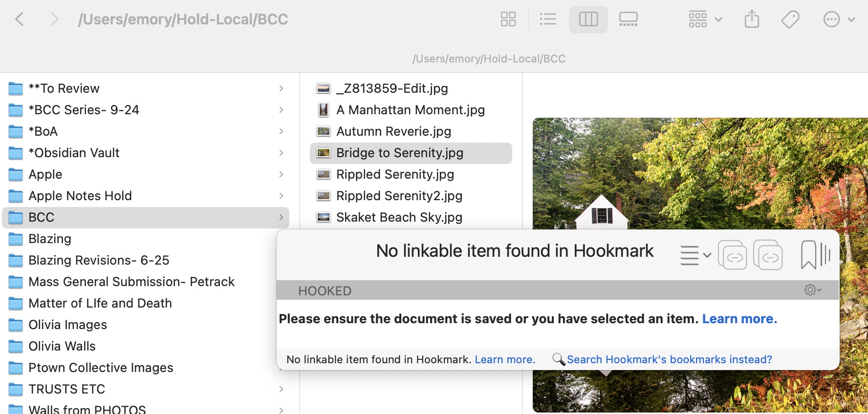Image resolution: width=868 pixels, height=414 pixels.
Task: Click the path bar /Users/emory/Hold-Local/BCC
Action: coord(489,59)
